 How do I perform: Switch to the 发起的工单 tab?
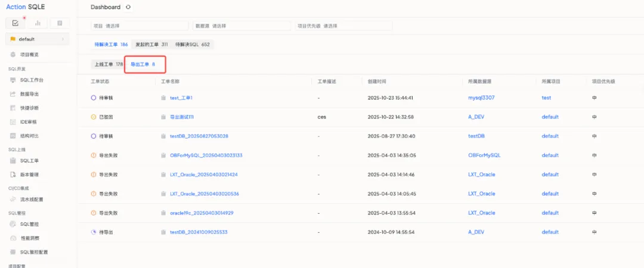[x=151, y=45]
